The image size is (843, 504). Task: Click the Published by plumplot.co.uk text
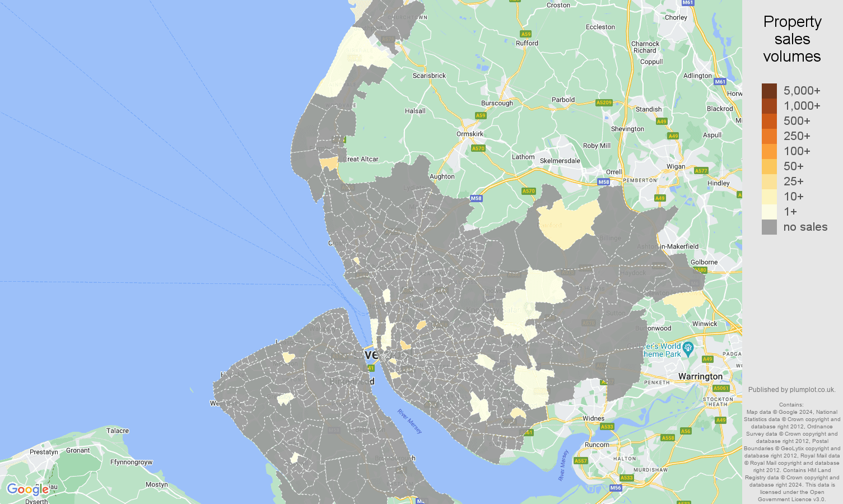coord(791,390)
